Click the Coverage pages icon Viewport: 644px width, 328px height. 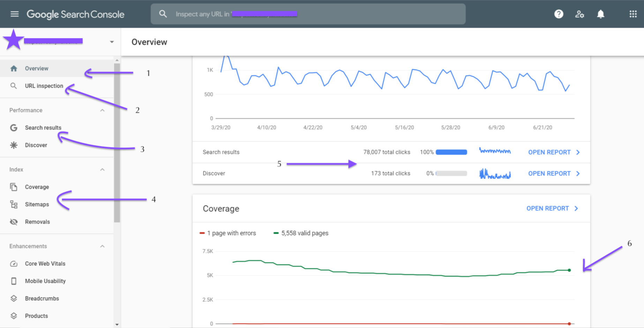click(x=14, y=187)
